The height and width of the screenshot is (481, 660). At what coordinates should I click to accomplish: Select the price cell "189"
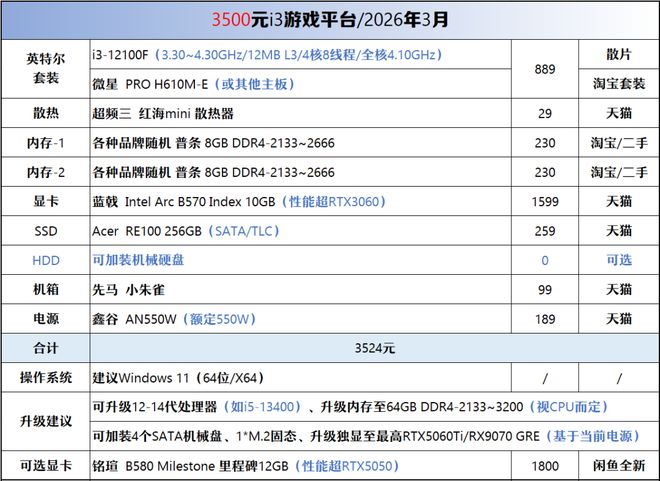545,319
